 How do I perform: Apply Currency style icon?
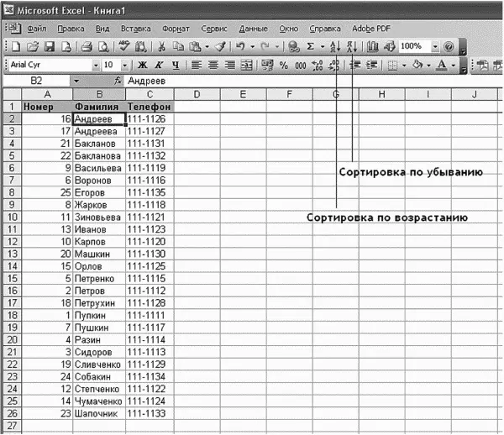267,66
